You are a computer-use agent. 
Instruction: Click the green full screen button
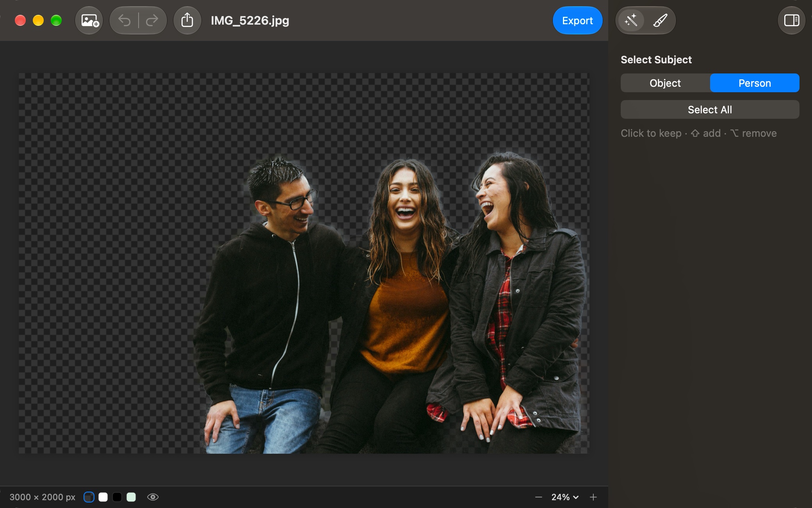[56, 20]
